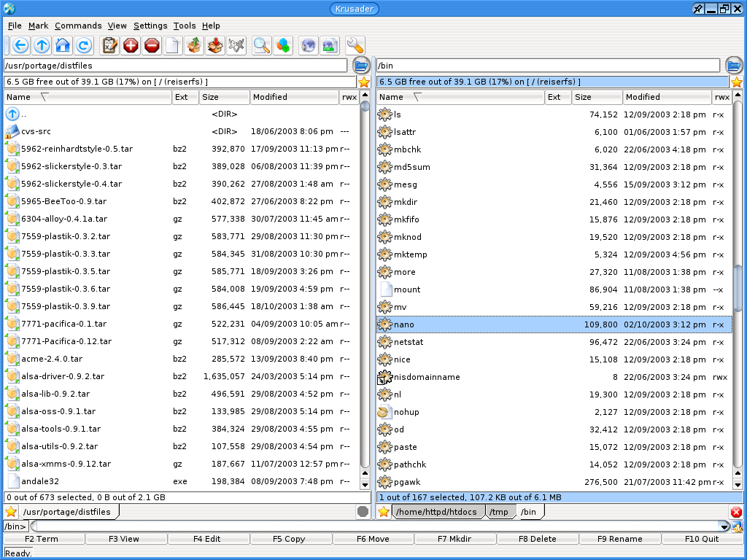The width and height of the screenshot is (747, 560).
Task: Open bookmarks star for the left panel
Action: pos(364,82)
